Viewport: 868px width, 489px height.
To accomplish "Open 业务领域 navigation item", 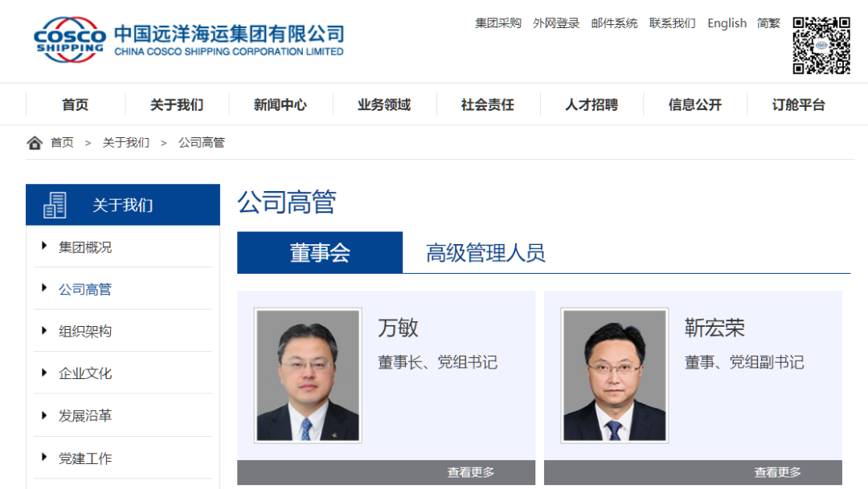I will click(383, 104).
